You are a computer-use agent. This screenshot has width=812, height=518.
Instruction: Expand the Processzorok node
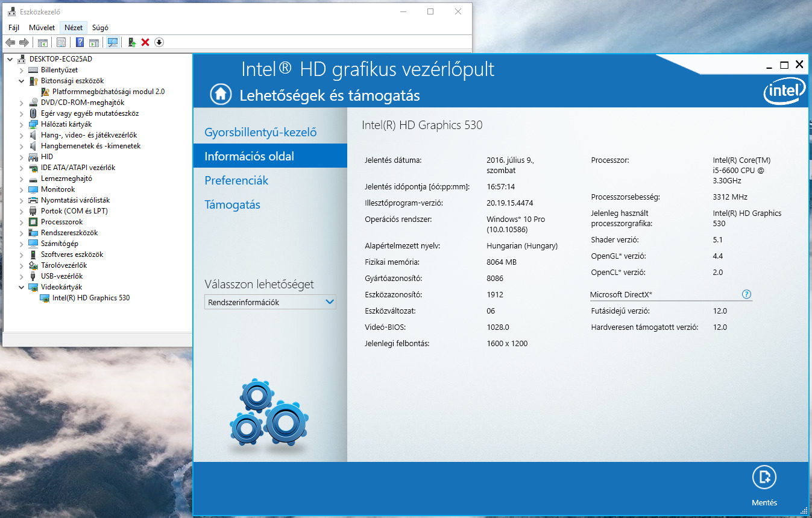pos(22,222)
